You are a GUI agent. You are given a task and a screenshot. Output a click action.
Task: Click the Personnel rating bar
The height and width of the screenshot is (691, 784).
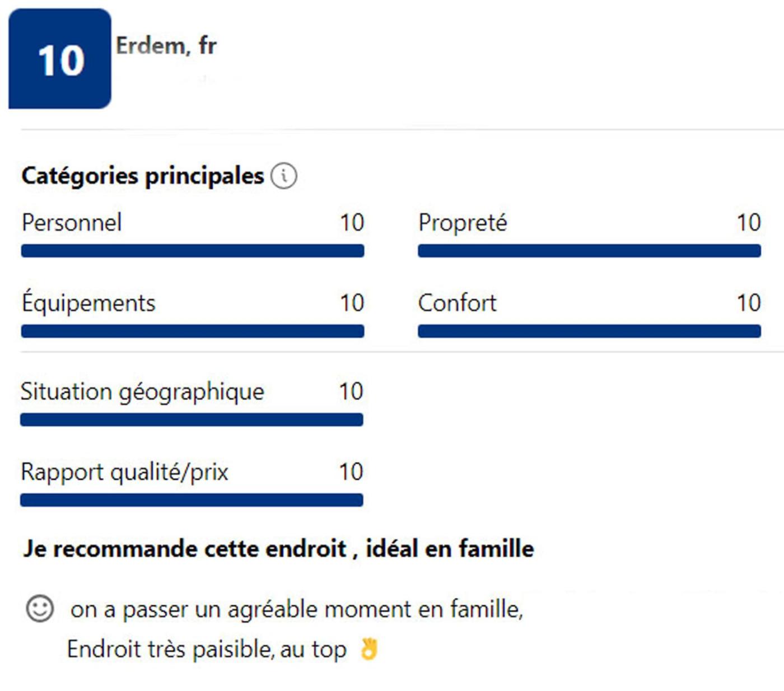click(193, 251)
